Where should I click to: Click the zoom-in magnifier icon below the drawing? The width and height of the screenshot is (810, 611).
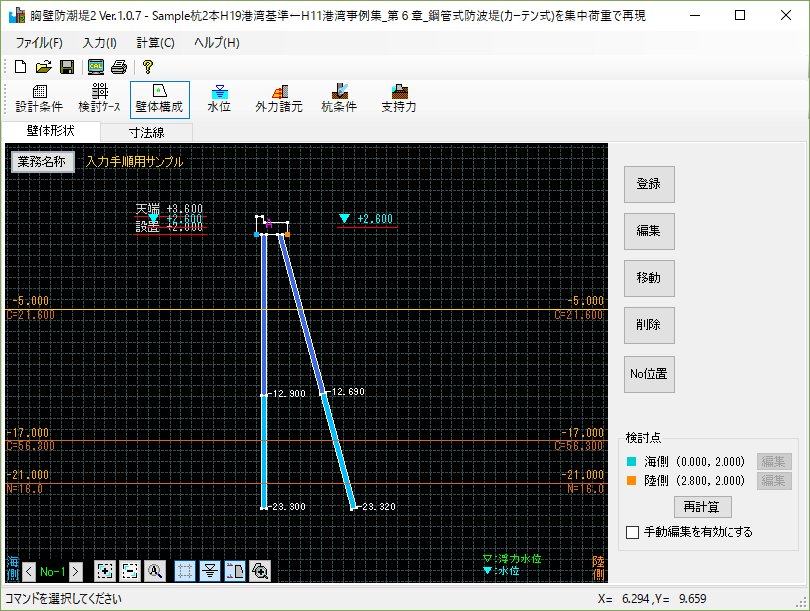pyautogui.click(x=262, y=571)
